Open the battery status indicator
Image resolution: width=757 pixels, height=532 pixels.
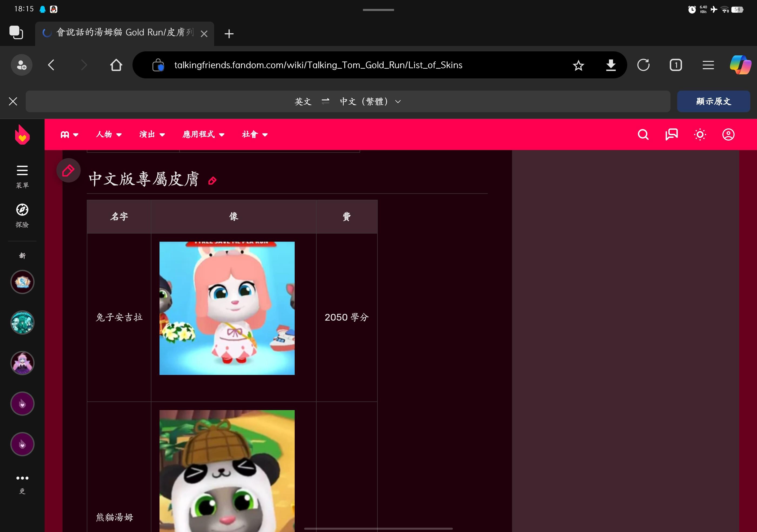(x=737, y=9)
